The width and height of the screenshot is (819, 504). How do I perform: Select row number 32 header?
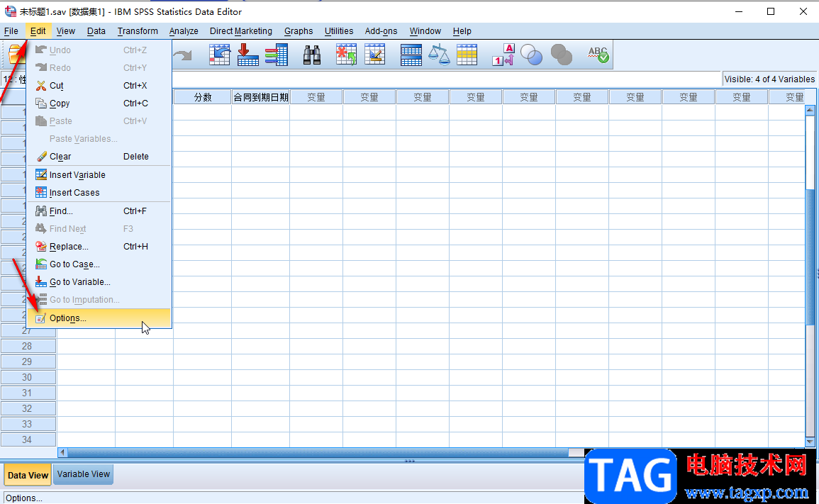[27, 408]
